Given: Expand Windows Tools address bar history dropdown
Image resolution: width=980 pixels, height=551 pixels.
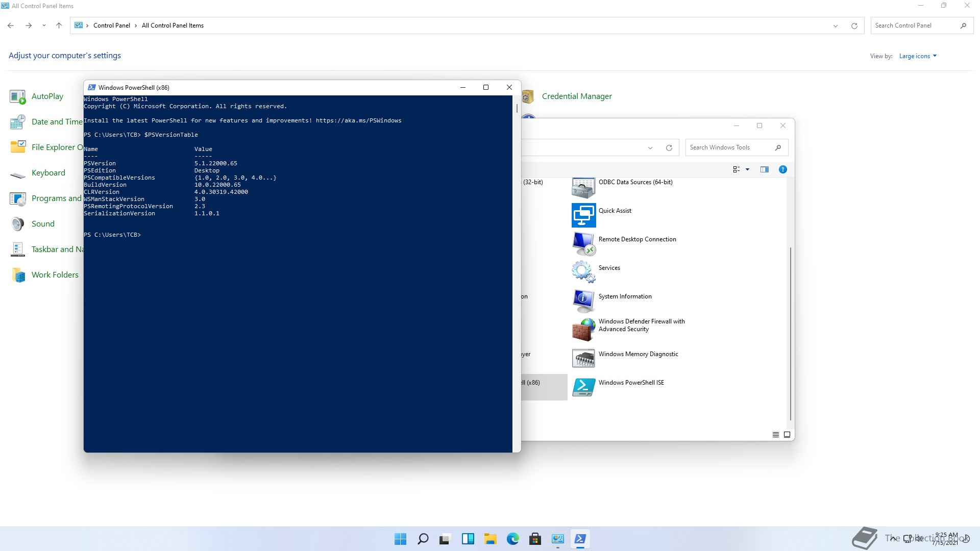Looking at the screenshot, I should pos(650,148).
